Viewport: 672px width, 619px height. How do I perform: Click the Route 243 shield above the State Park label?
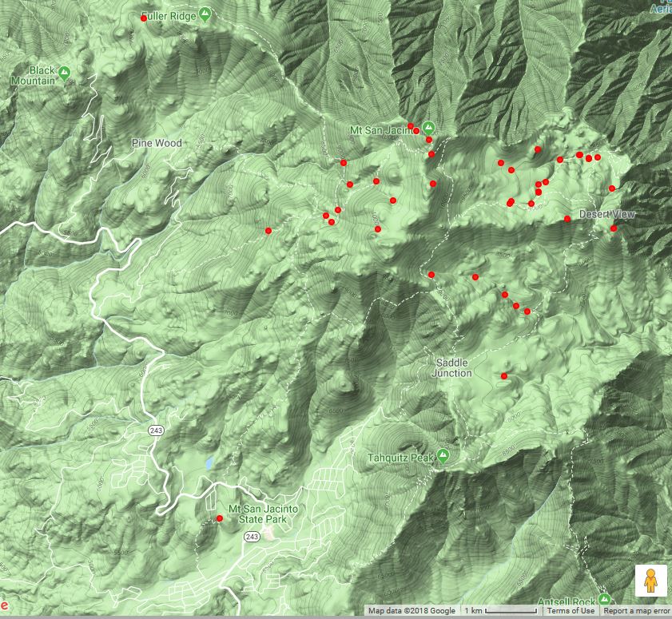[155, 430]
